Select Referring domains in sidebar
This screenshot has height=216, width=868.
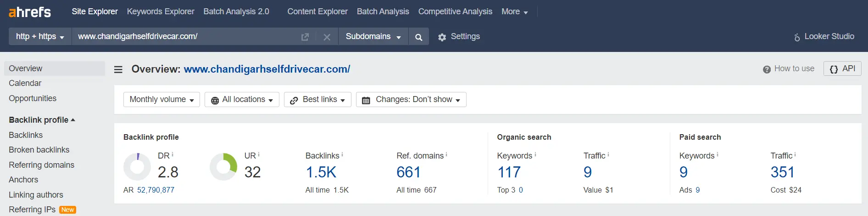point(41,165)
